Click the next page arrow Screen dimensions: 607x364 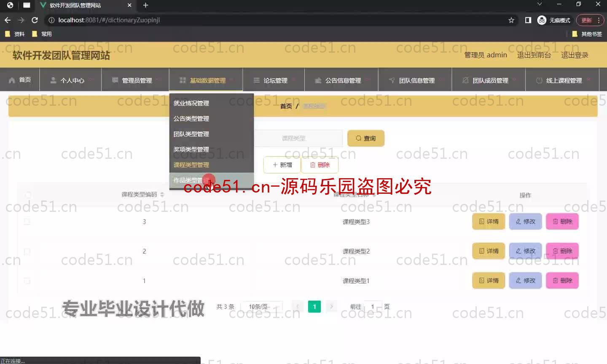332,307
